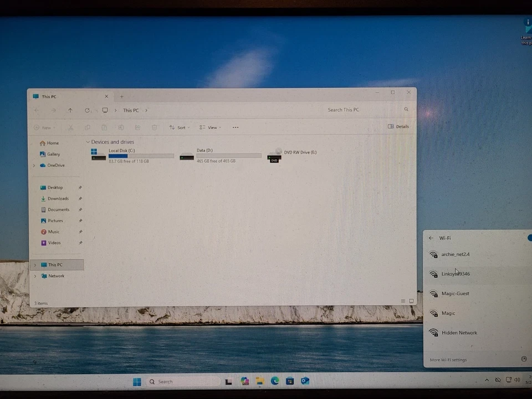Open Outlook from the taskbar
Screen dimensions: 532x399
click(305, 381)
